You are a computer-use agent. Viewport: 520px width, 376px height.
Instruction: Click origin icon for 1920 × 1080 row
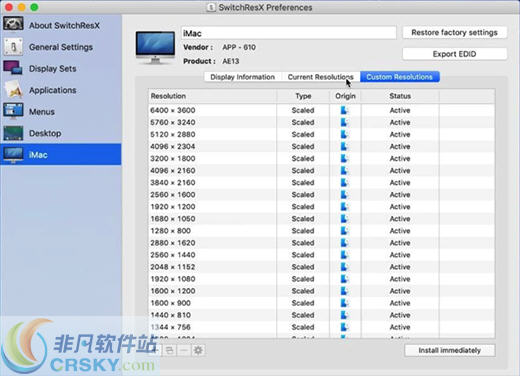[x=344, y=279]
